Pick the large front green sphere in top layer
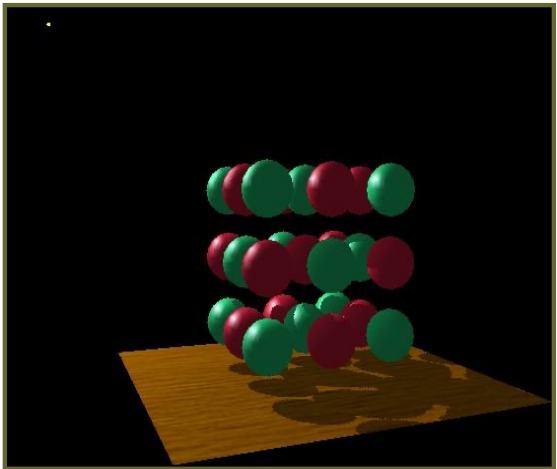Image resolution: width=557 pixels, height=469 pixels. tap(267, 188)
